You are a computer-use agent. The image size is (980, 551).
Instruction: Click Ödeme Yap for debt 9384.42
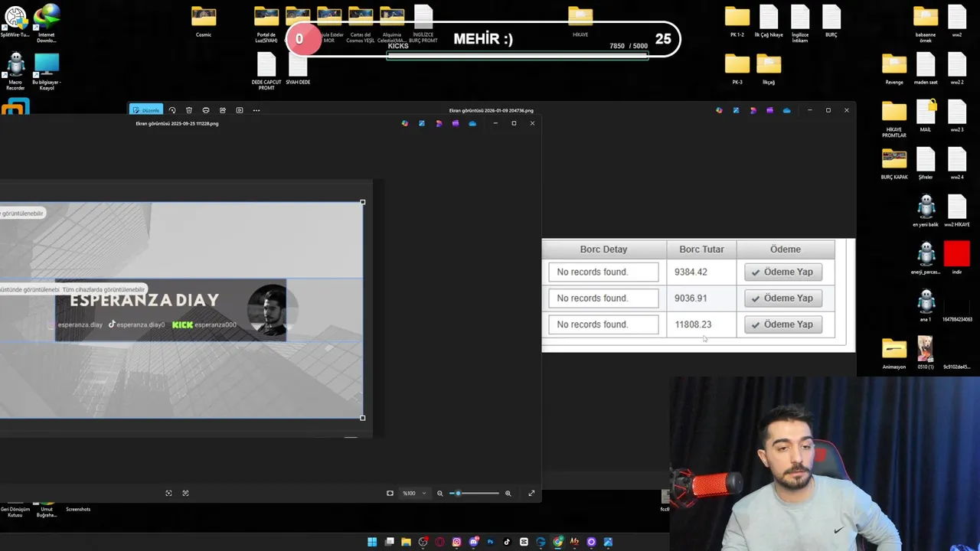pyautogui.click(x=783, y=272)
